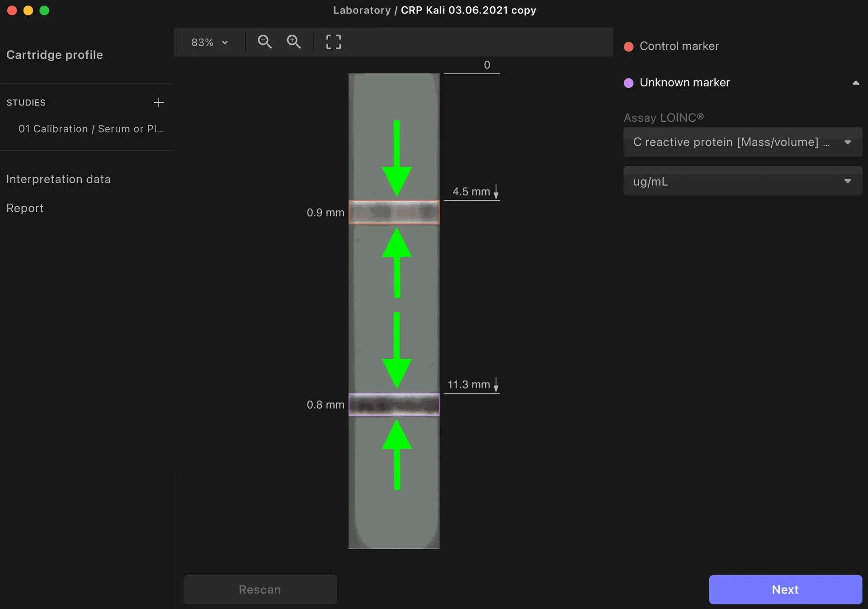Viewport: 868px width, 609px height.
Task: Click the zoom out magnifier icon
Action: 264,42
